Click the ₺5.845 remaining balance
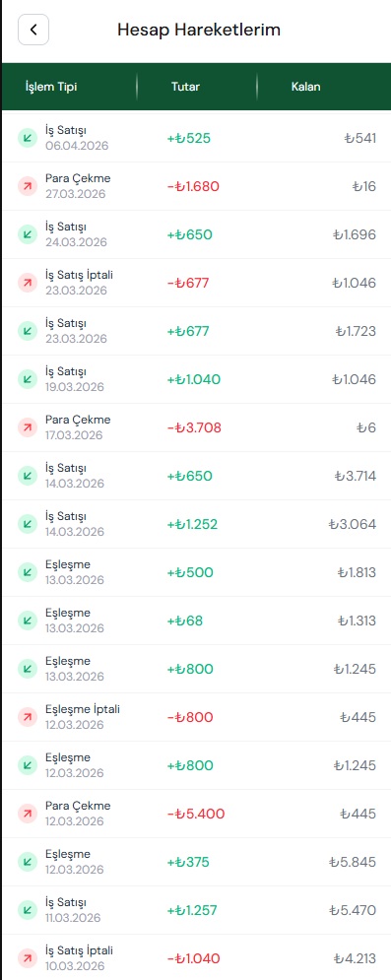Viewport: 391px width, 980px height. click(353, 862)
